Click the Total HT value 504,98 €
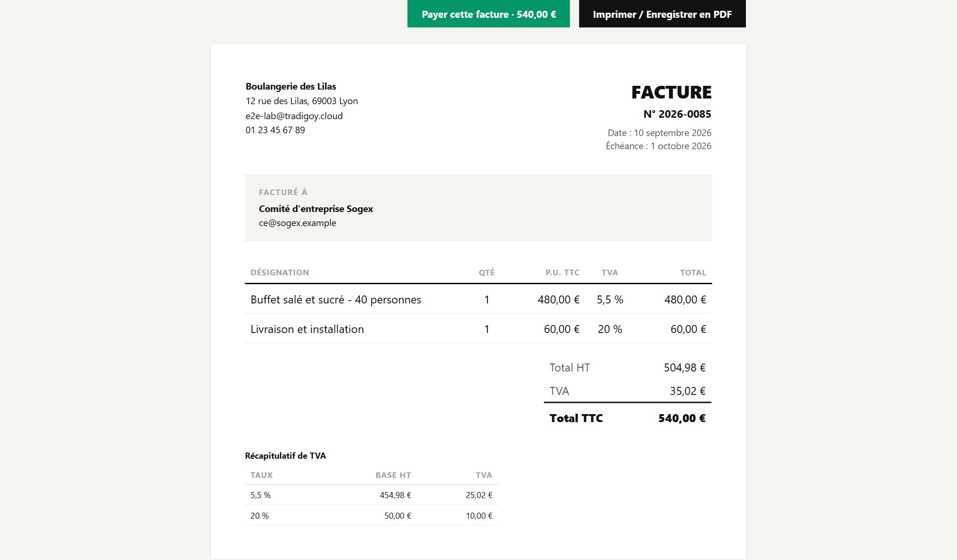Screen dimensions: 957x560 (x=684, y=368)
